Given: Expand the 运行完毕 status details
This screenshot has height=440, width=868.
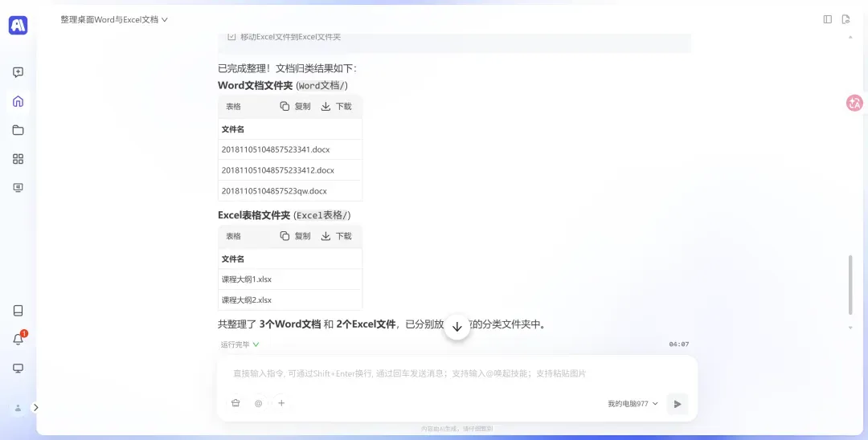Looking at the screenshot, I should coord(240,344).
